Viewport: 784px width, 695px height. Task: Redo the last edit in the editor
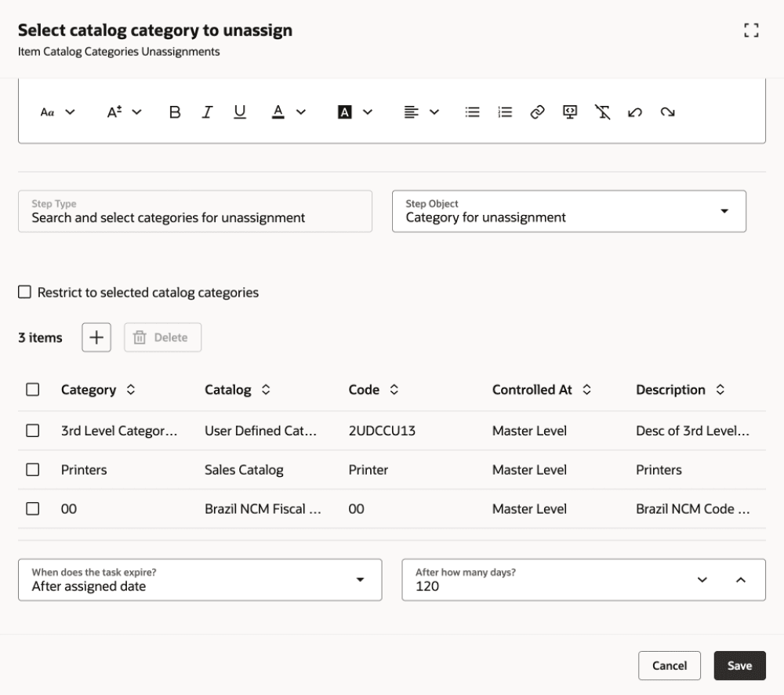[x=667, y=112]
